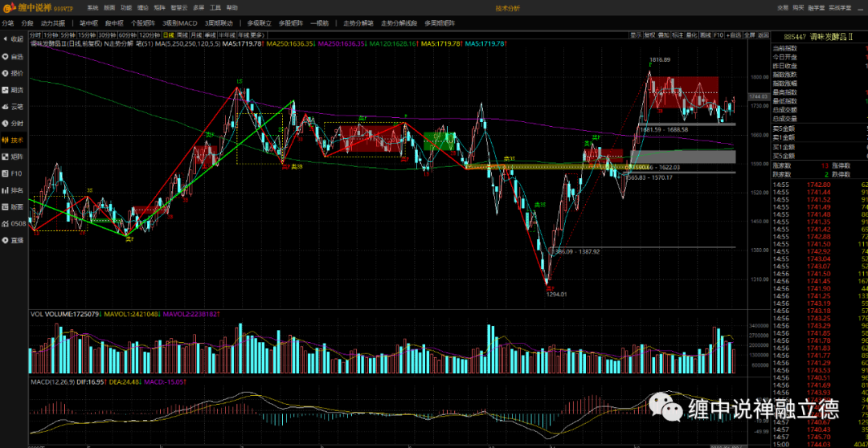Add to watchlist with +自选 button

(x=734, y=35)
